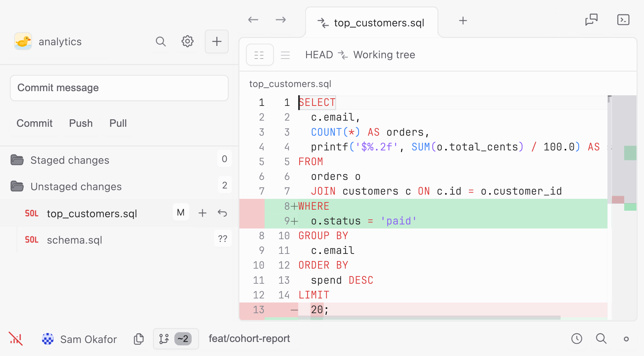
Task: Click the duck analytics project icon
Action: pyautogui.click(x=23, y=41)
